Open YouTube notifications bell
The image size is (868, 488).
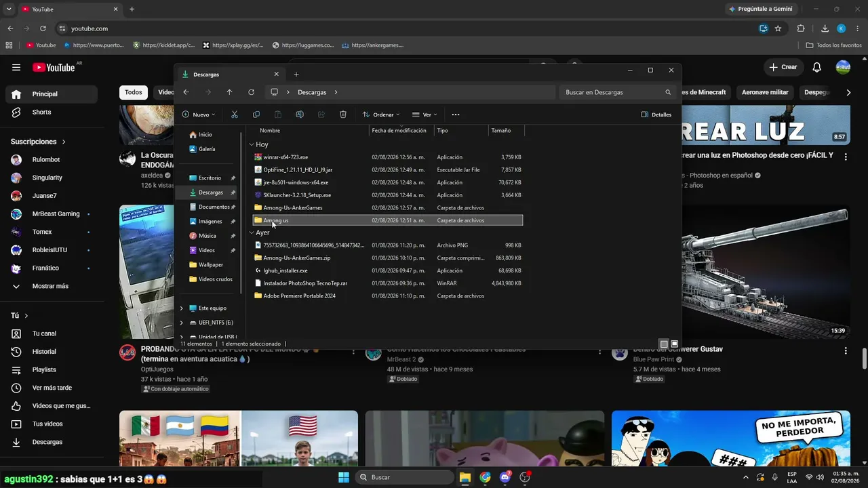[817, 67]
